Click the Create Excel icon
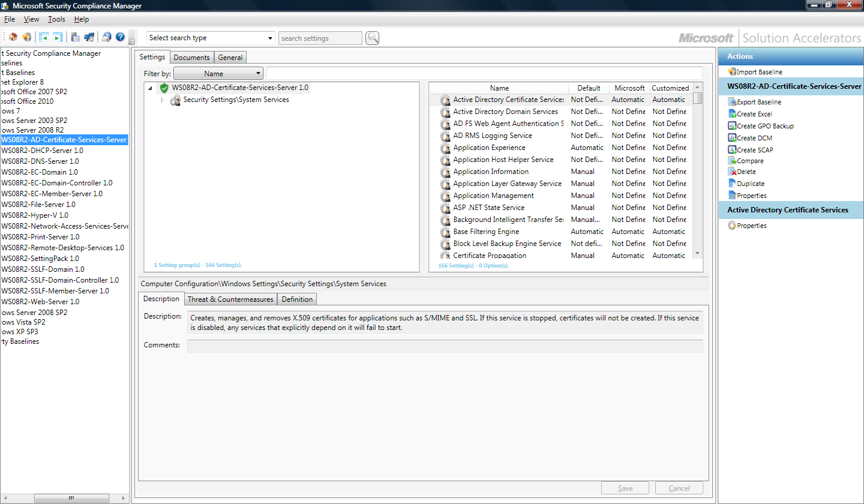The width and height of the screenshot is (864, 504). tap(732, 114)
